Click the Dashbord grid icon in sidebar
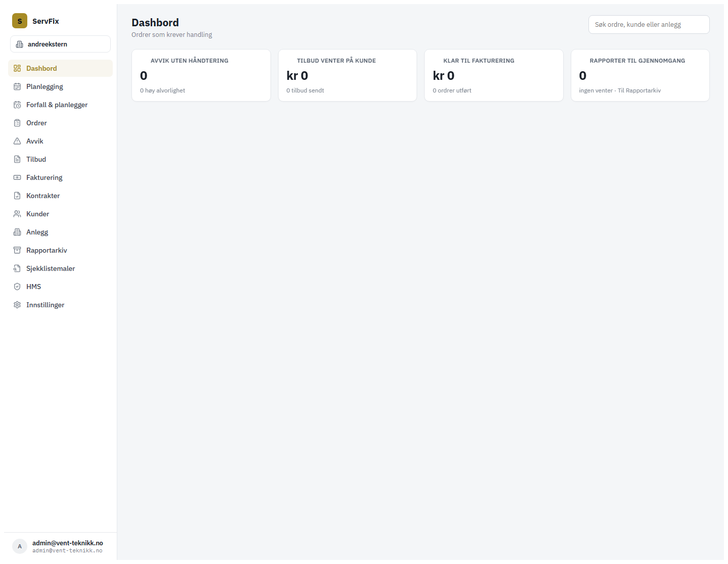This screenshot has width=728, height=564. 17,68
